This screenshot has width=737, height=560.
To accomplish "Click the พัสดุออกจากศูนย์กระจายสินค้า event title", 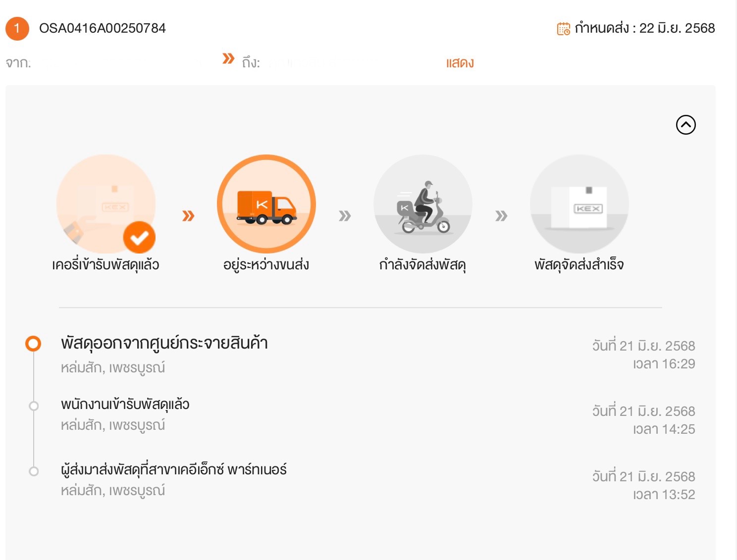I will 164,343.
